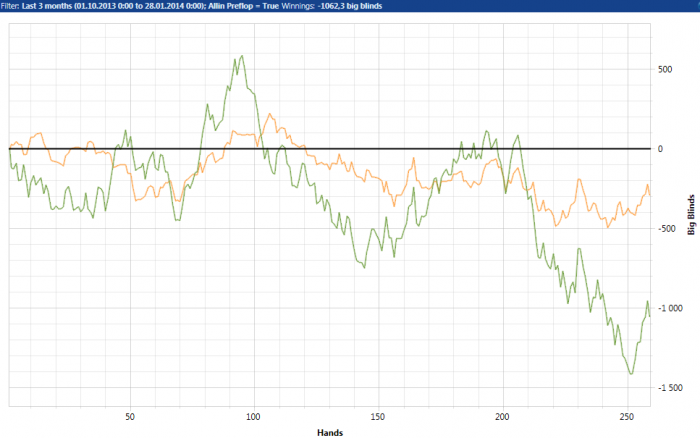Click the -1 000 label on right axis
Image resolution: width=700 pixels, height=438 pixels.
pos(670,308)
